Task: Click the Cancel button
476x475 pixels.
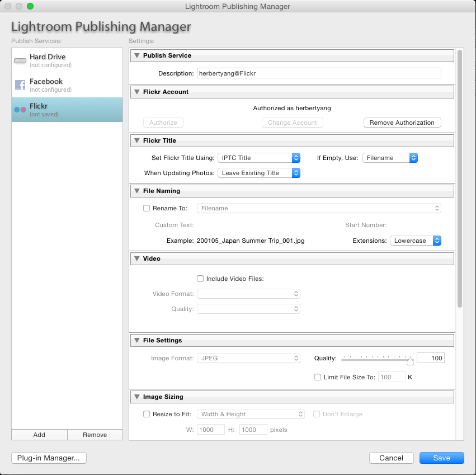Action: click(392, 458)
